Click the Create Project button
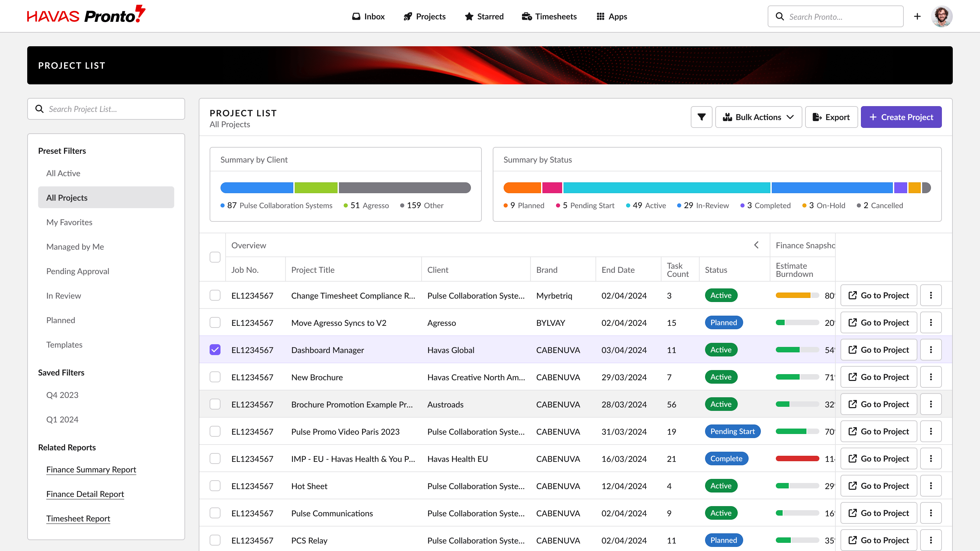The height and width of the screenshot is (551, 980). point(901,117)
